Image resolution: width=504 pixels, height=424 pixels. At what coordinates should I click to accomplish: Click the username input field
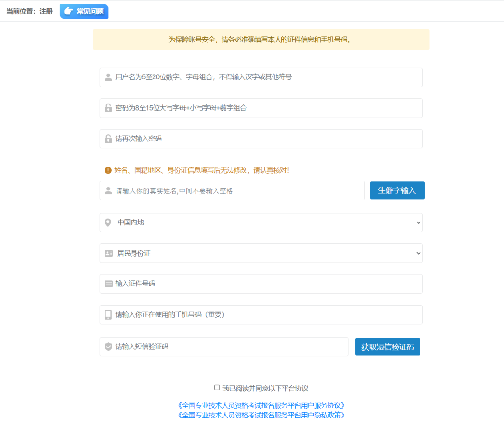261,77
